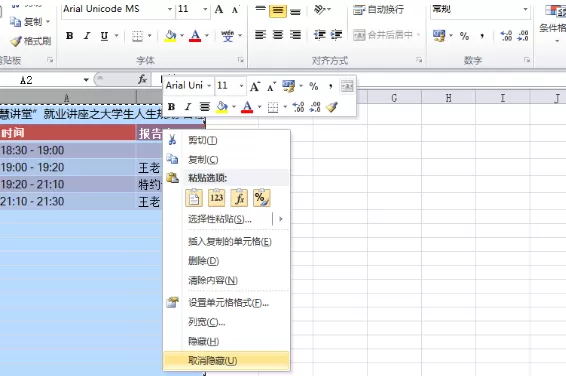Open ribbon font color dropdown arrow
The image size is (566, 376).
point(207,36)
